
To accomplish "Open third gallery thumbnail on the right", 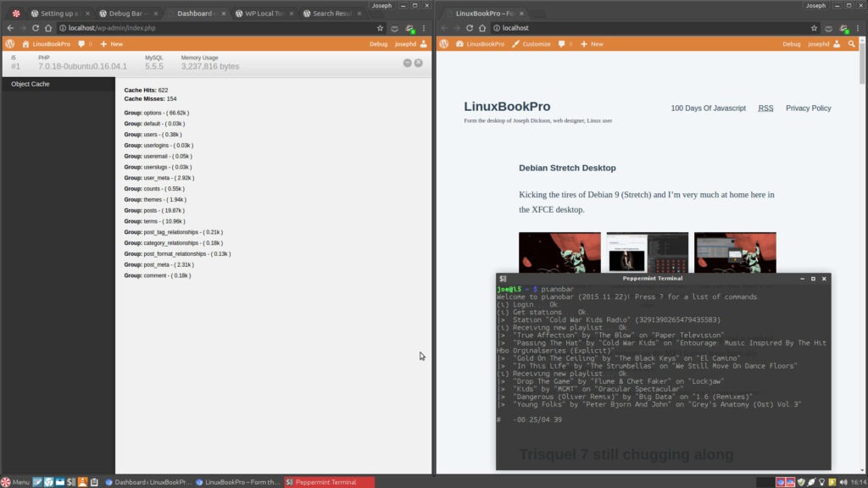I will (x=735, y=252).
